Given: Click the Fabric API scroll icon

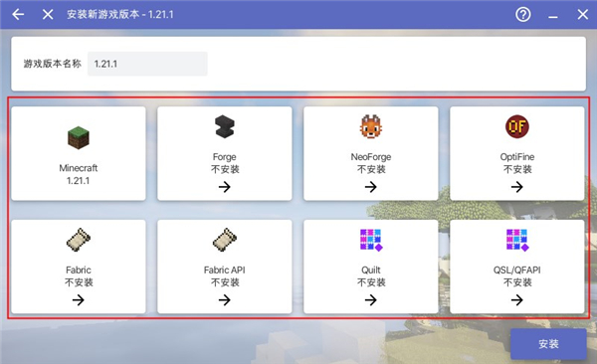Looking at the screenshot, I should coord(225,240).
